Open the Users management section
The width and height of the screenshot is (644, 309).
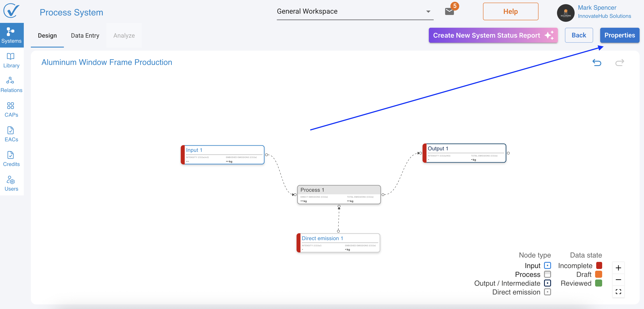click(x=11, y=183)
